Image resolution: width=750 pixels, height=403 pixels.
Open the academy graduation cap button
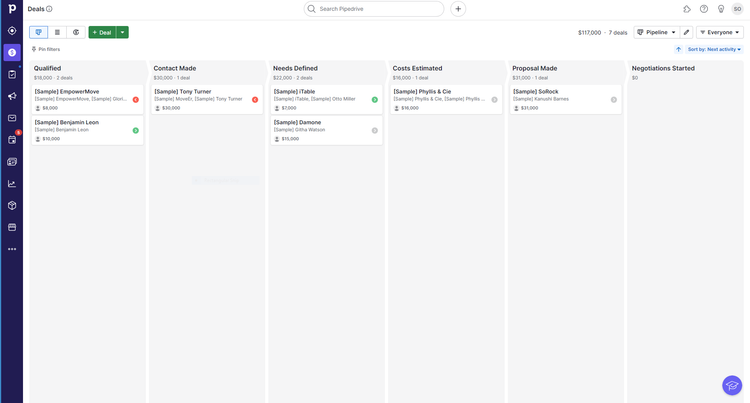pyautogui.click(x=732, y=385)
